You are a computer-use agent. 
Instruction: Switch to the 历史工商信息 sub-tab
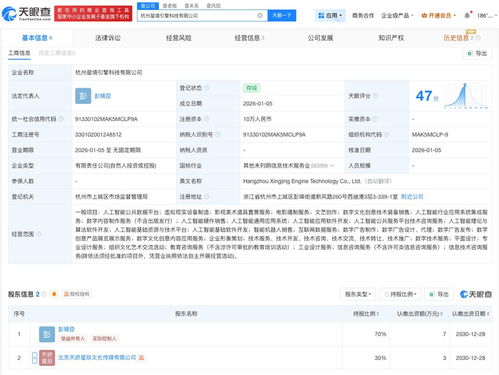pyautogui.click(x=57, y=53)
